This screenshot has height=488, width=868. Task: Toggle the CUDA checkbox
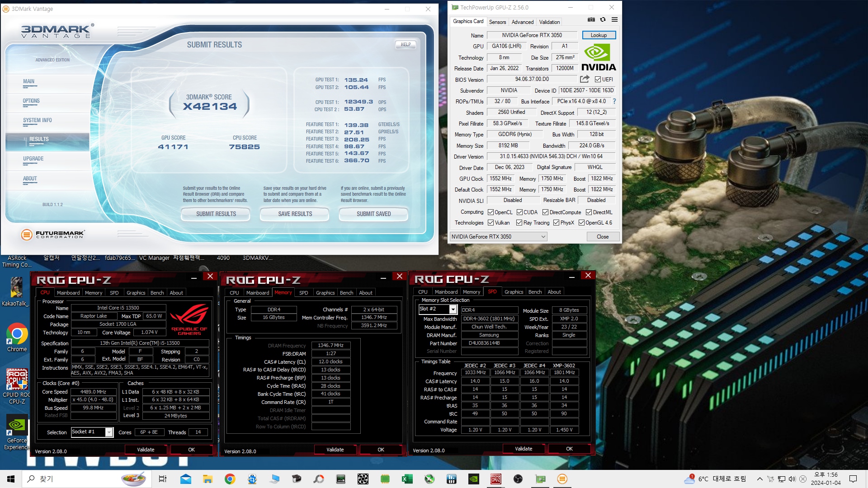[x=519, y=212]
